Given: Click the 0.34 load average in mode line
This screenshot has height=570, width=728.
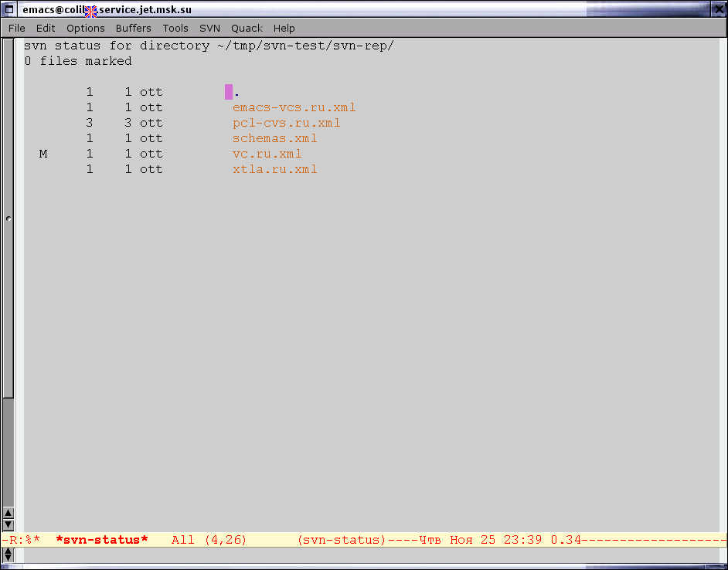Looking at the screenshot, I should point(566,540).
